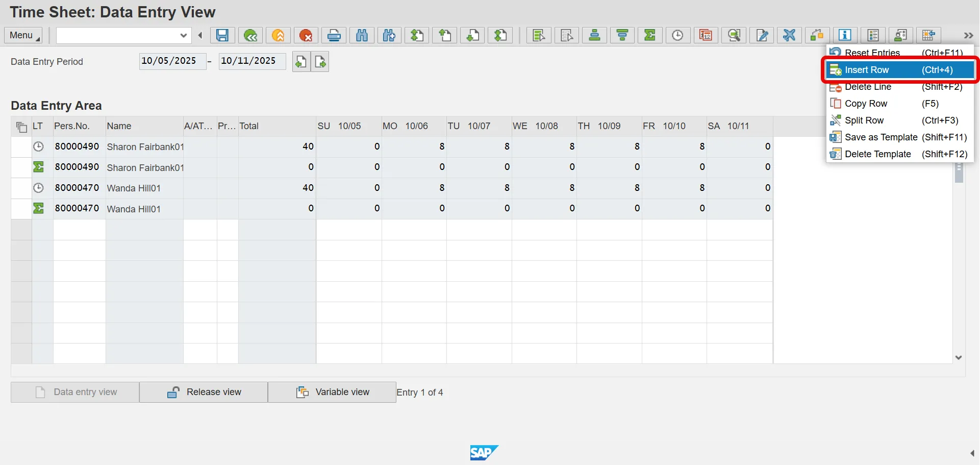Switch to Variable view
The width and height of the screenshot is (980, 465).
tap(332, 392)
